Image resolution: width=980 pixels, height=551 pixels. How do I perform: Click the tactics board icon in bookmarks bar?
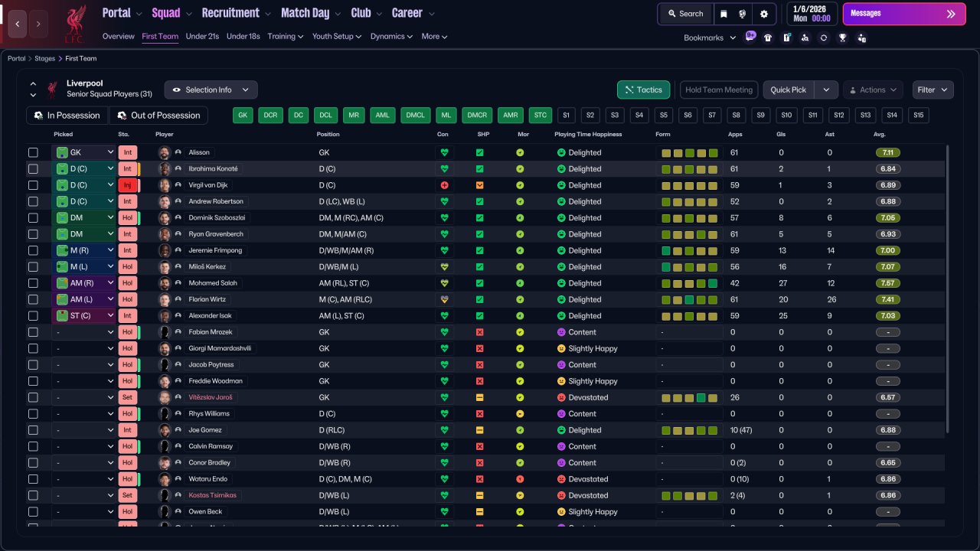pos(786,37)
